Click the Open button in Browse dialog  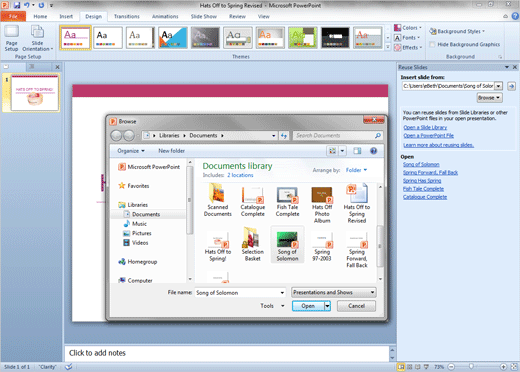pos(308,306)
